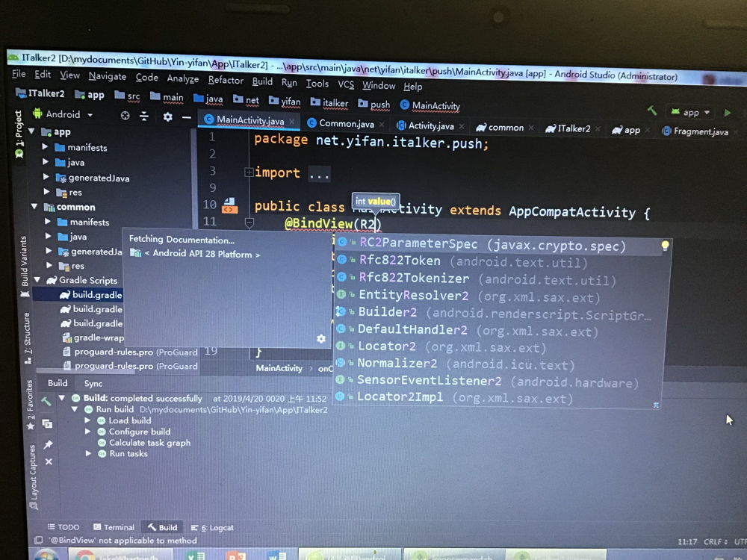
Task: Click the green Run app button
Action: [728, 113]
